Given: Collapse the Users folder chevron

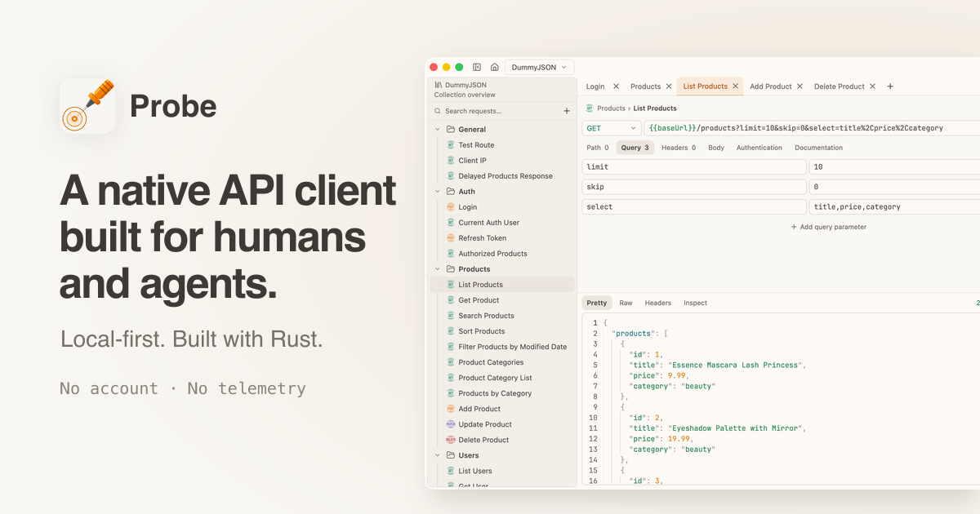Looking at the screenshot, I should (x=438, y=455).
